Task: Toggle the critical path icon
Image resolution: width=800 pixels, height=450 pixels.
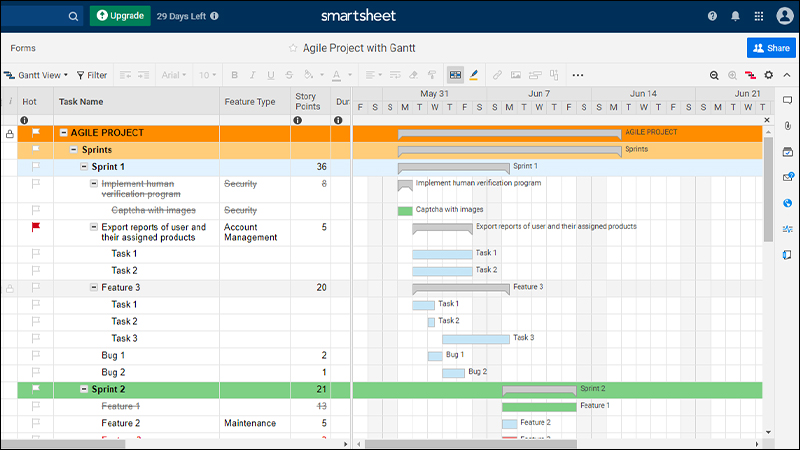Action: [x=750, y=75]
